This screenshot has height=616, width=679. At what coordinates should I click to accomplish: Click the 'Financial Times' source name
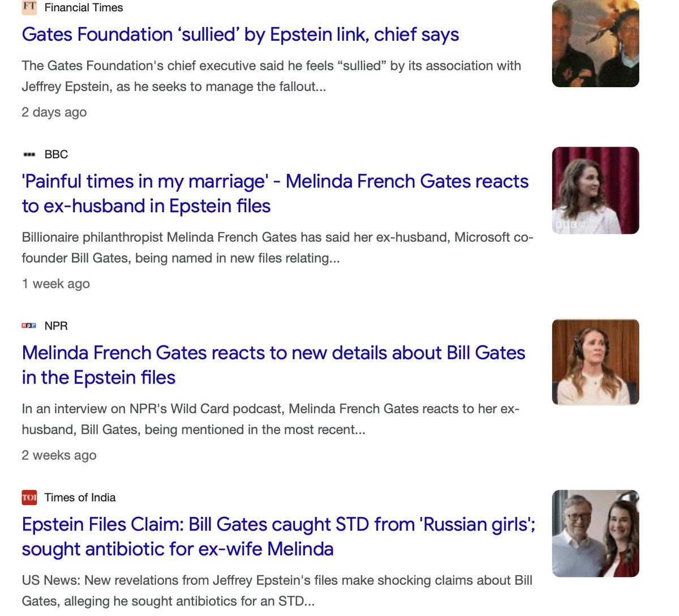(84, 7)
